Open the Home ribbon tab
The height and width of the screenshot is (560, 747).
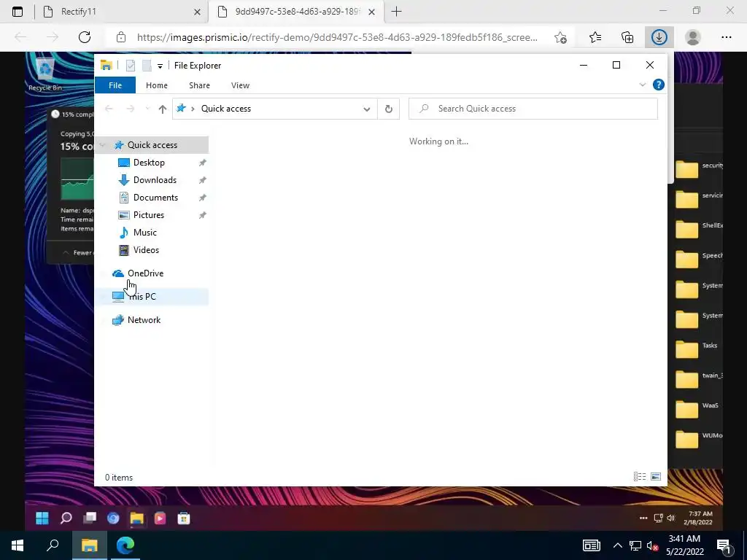coord(157,85)
